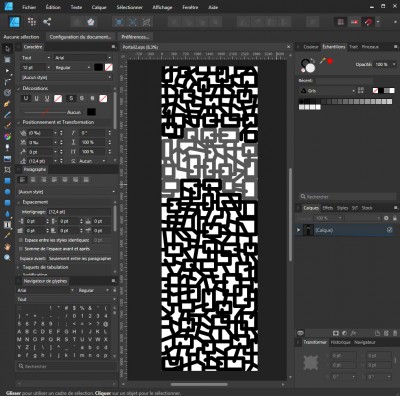Image resolution: width=400 pixels, height=396 pixels.
Task: Toggle the snapping magnet icon
Action: (x=368, y=22)
